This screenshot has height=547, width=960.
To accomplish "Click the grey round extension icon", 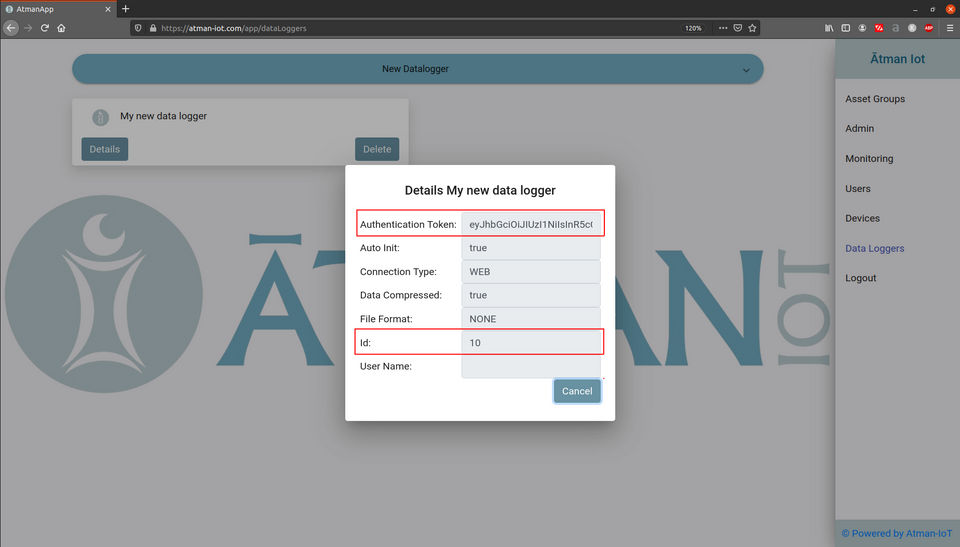I will (x=912, y=28).
